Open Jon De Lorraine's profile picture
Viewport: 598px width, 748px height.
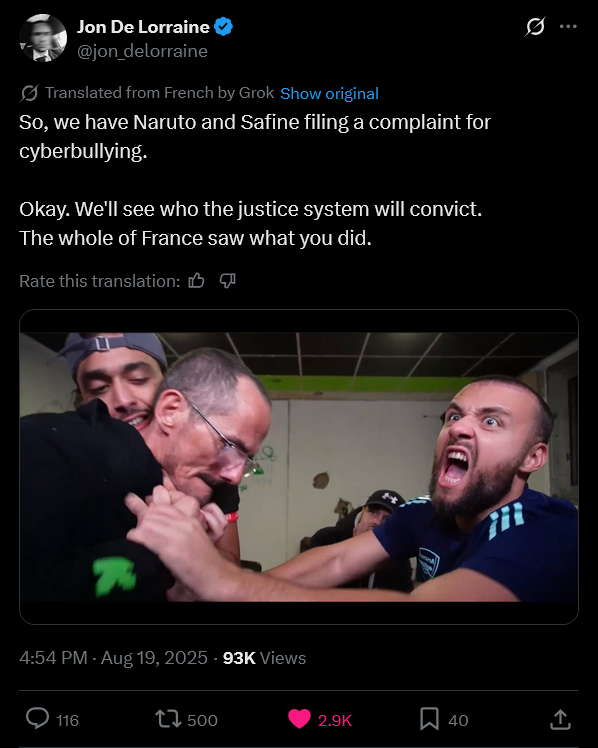point(43,38)
